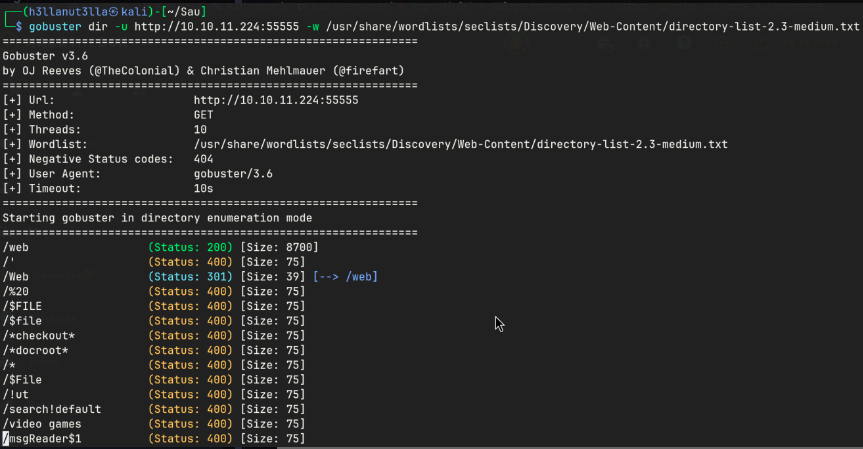
Task: Click the green Status: 200 result
Action: point(190,247)
